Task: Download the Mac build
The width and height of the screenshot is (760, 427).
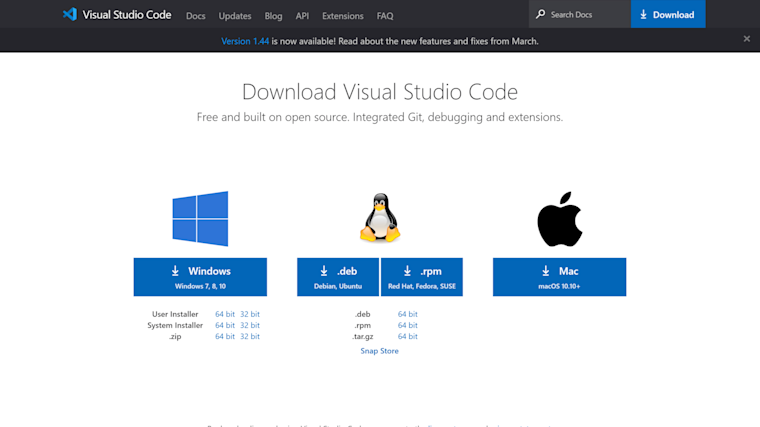Action: tap(559, 277)
